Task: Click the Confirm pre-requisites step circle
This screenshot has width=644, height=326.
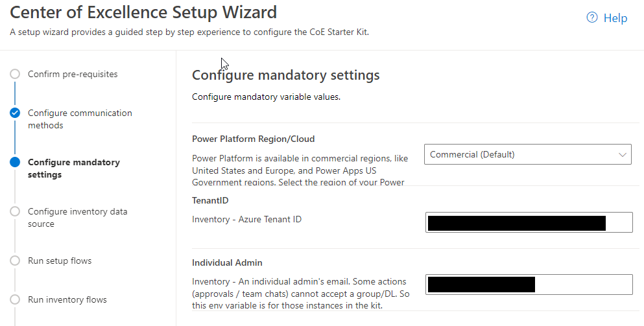Action: [15, 75]
